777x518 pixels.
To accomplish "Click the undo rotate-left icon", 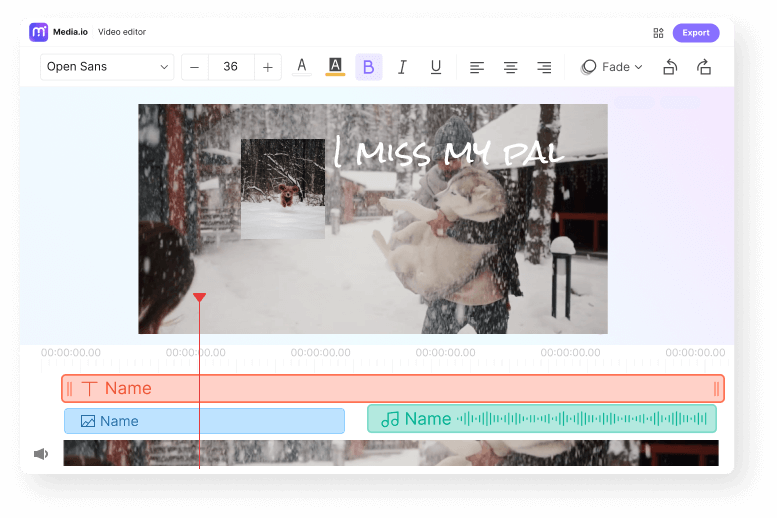I will click(670, 67).
